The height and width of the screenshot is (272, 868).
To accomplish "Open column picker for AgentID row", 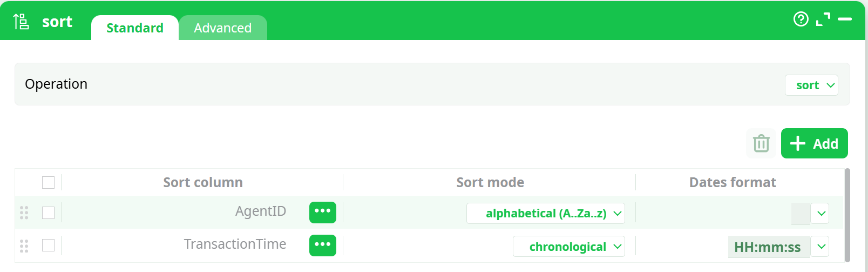I will (x=322, y=212).
